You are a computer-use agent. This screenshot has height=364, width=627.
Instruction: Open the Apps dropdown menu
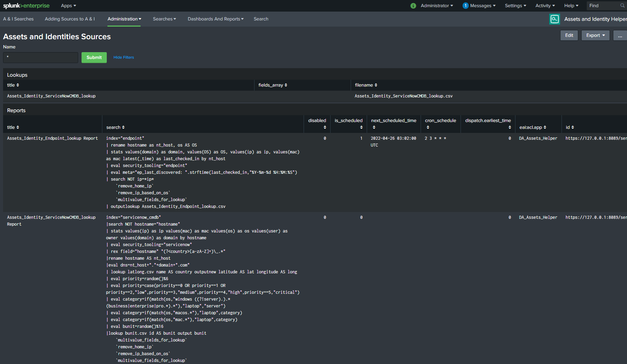69,6
